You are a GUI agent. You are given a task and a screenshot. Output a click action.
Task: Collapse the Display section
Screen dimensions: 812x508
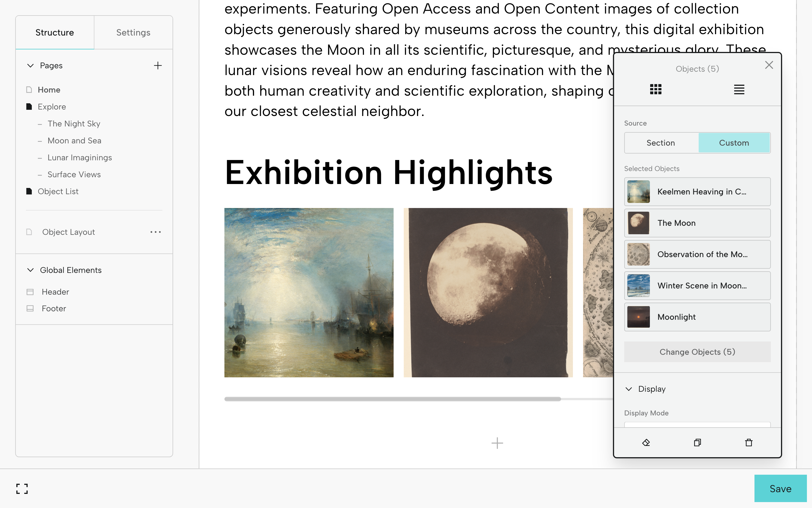(629, 389)
